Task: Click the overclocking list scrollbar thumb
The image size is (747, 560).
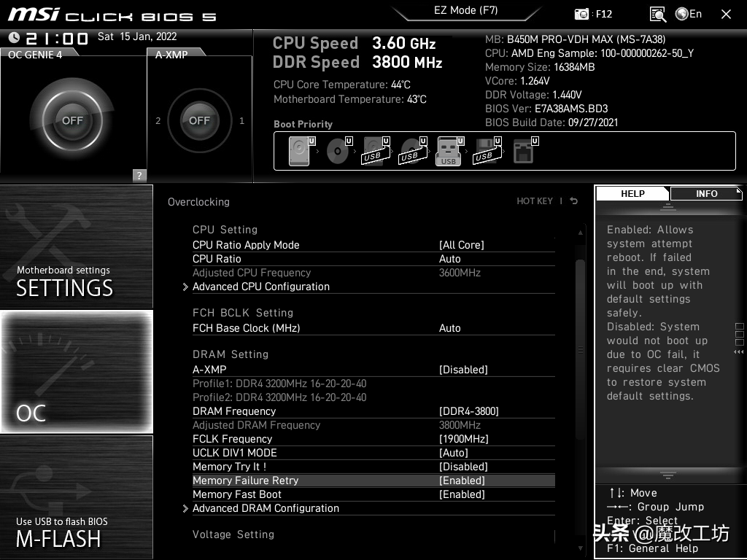Action: pos(580,350)
